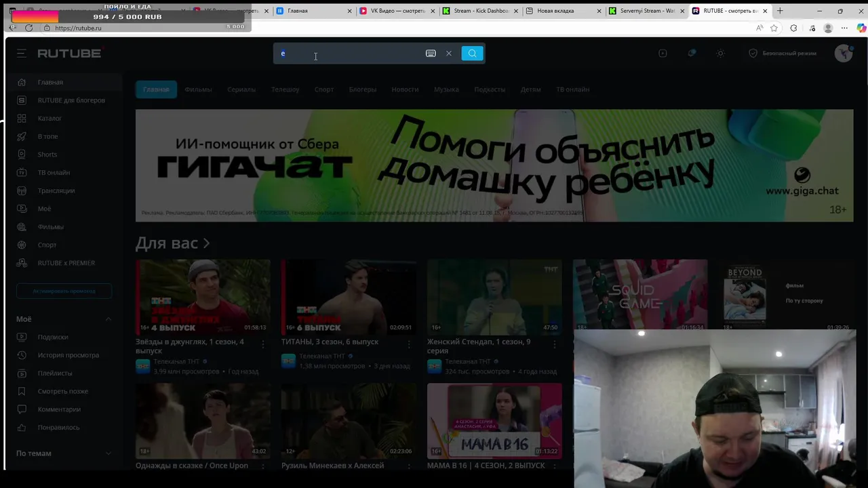Select the top Спорт category tab

pyautogui.click(x=324, y=89)
